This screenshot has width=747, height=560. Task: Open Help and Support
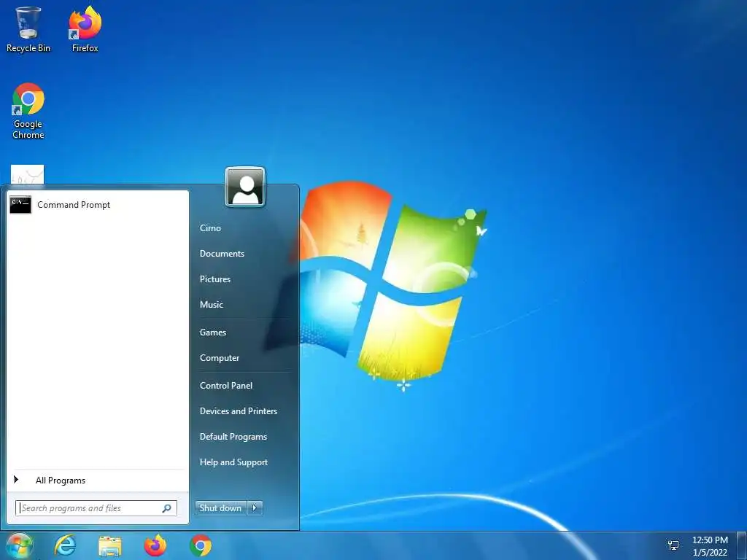233,462
